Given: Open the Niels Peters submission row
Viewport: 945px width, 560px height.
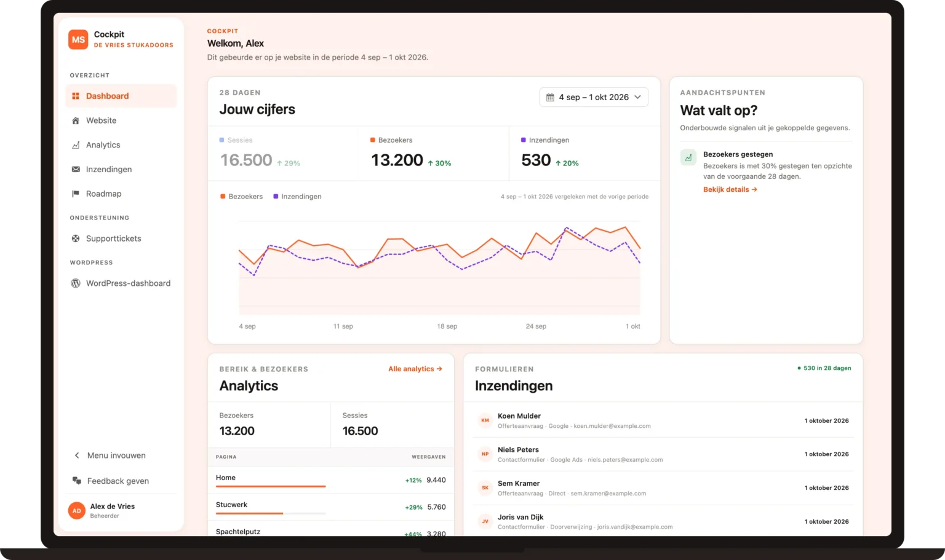Looking at the screenshot, I should [663, 454].
